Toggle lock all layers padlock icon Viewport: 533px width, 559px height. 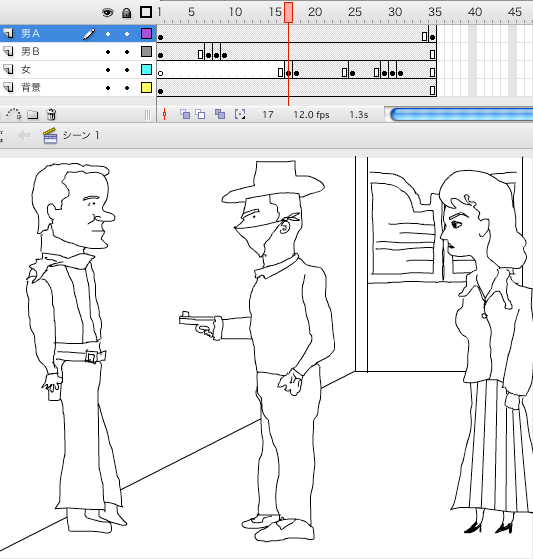[x=126, y=13]
